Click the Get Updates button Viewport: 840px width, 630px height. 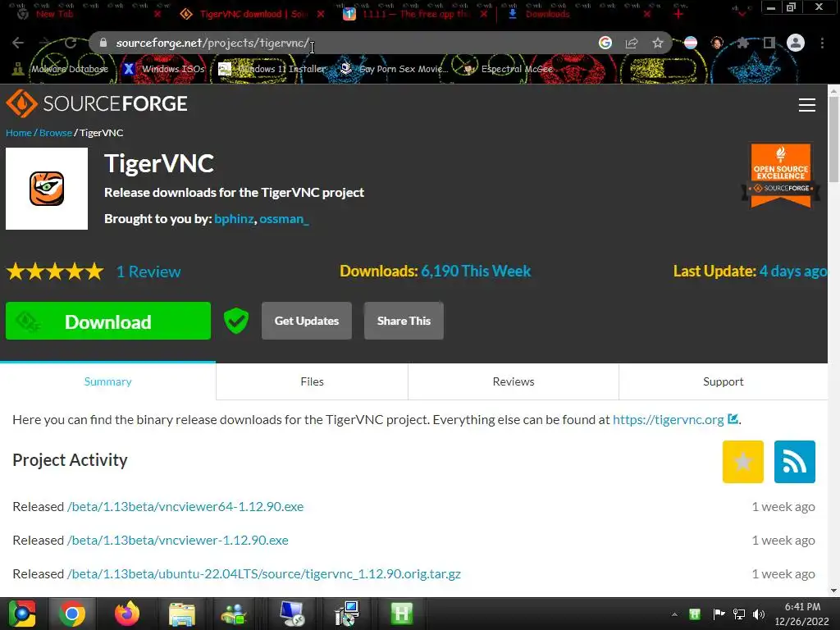307,321
